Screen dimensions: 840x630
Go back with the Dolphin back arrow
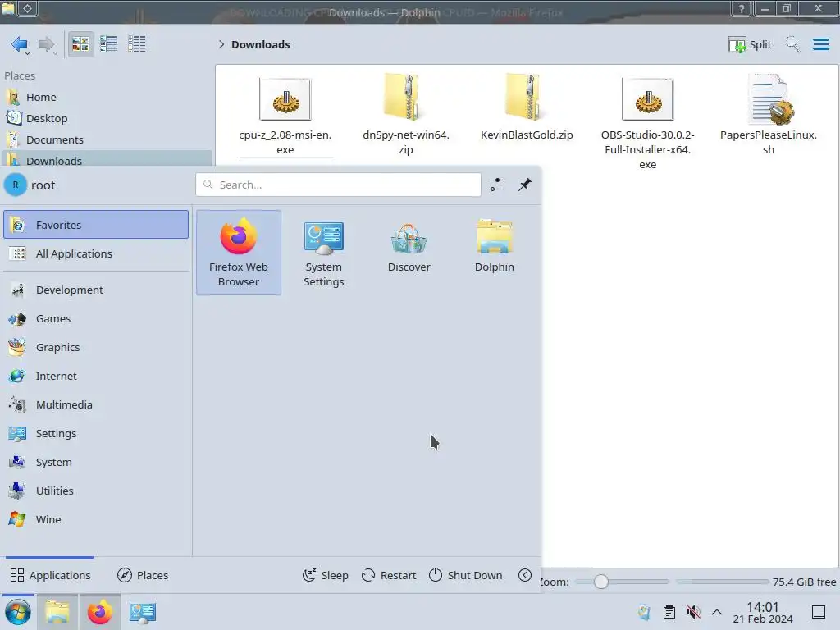click(20, 44)
